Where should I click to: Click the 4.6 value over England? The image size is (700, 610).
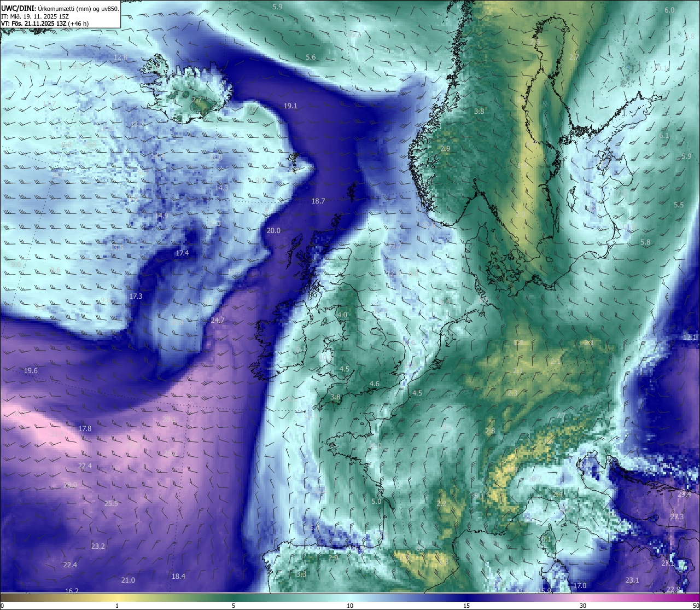(x=375, y=384)
